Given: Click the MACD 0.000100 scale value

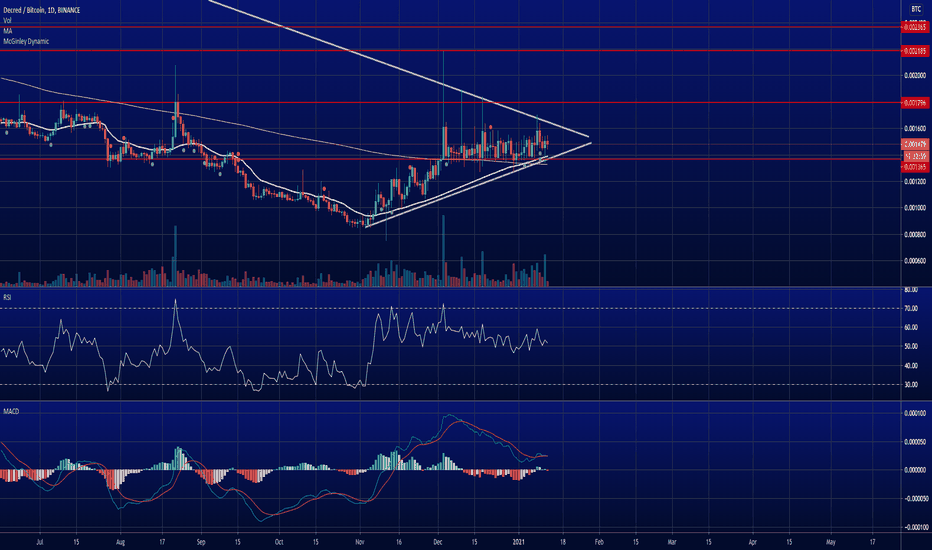Looking at the screenshot, I should point(915,413).
